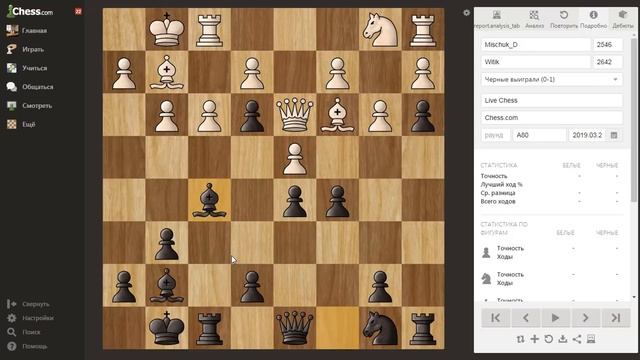Edit the Live Chess event field
Screen dimensions: 640x360
pos(551,100)
